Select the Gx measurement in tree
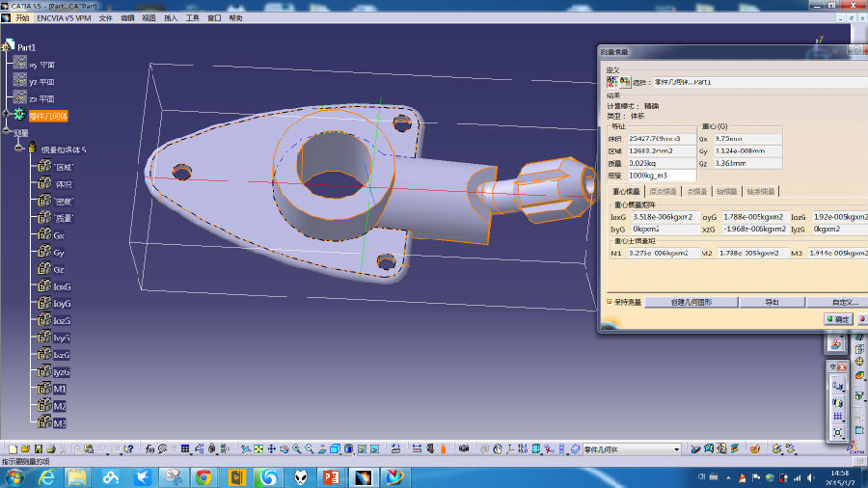 coord(58,235)
